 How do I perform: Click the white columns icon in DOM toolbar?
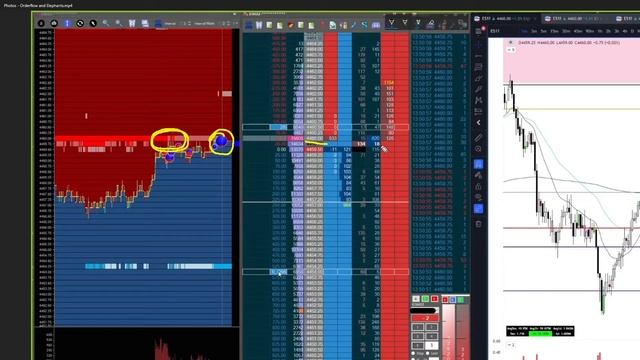[x=259, y=25]
